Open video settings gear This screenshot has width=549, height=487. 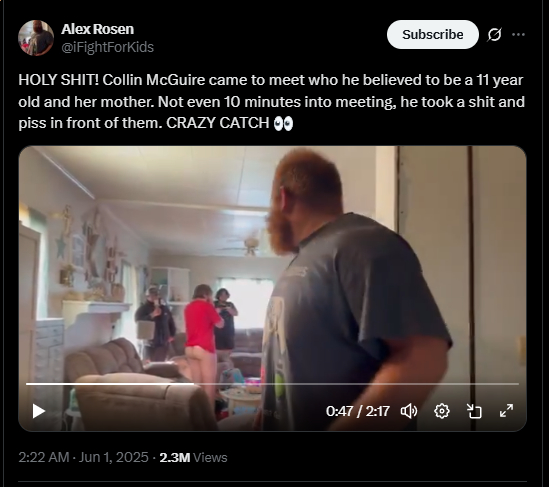coord(442,411)
